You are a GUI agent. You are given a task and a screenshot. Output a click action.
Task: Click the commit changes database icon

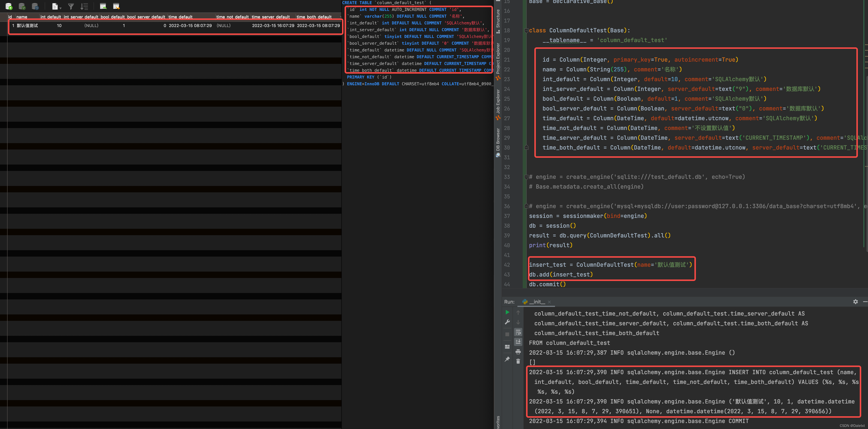click(22, 6)
